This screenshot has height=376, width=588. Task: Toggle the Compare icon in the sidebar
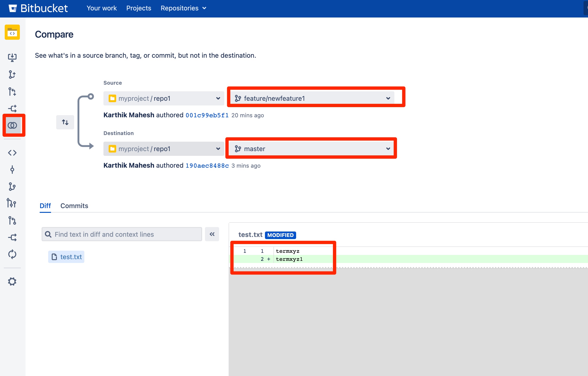12,125
